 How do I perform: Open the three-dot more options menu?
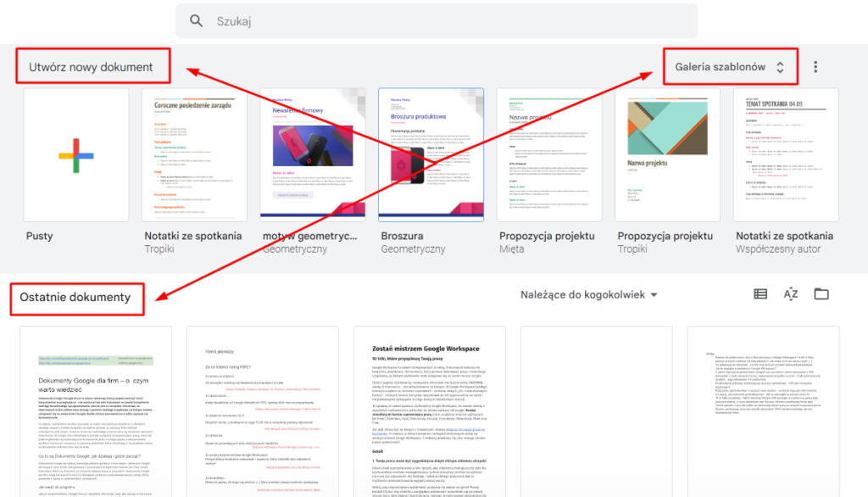(x=815, y=67)
